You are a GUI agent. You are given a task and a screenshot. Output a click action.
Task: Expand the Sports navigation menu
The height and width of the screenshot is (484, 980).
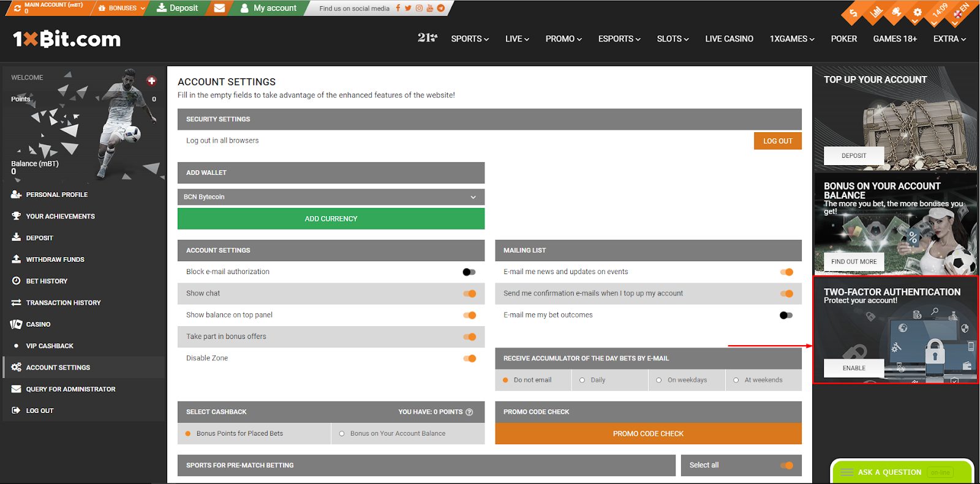[x=470, y=39]
